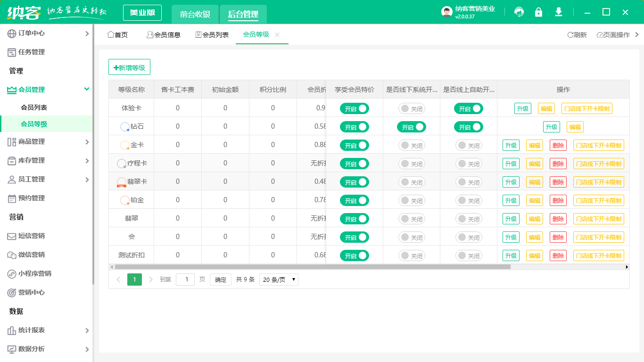Enable online self-service toggle for 金卡

[x=468, y=145]
